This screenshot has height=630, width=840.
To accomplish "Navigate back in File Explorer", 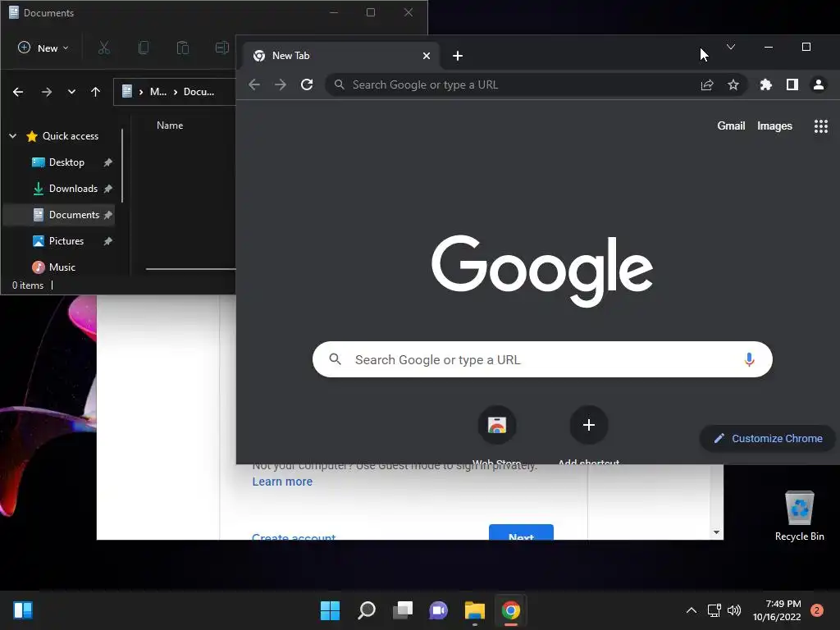I will 18,92.
